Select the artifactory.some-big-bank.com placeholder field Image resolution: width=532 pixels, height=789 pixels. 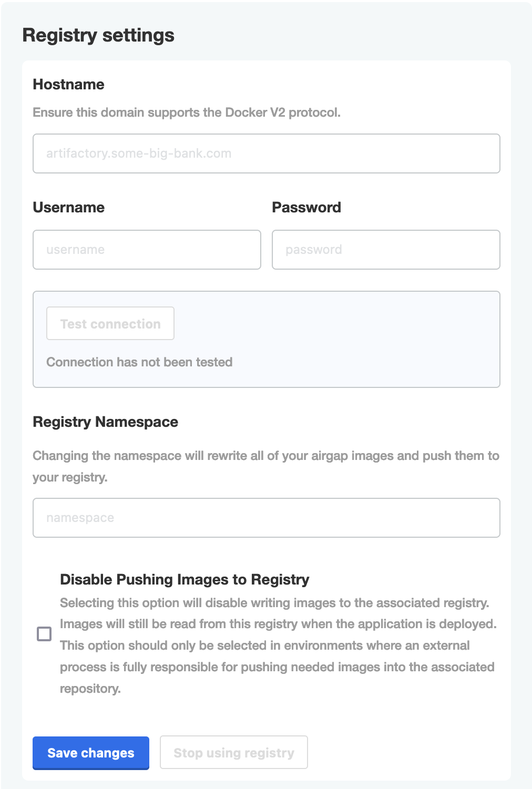266,153
